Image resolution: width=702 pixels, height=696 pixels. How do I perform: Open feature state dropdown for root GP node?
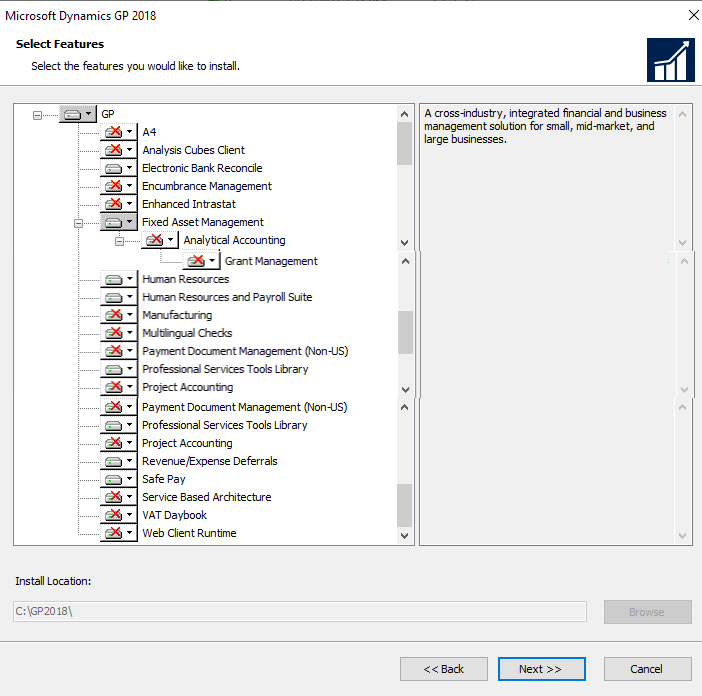pos(88,114)
